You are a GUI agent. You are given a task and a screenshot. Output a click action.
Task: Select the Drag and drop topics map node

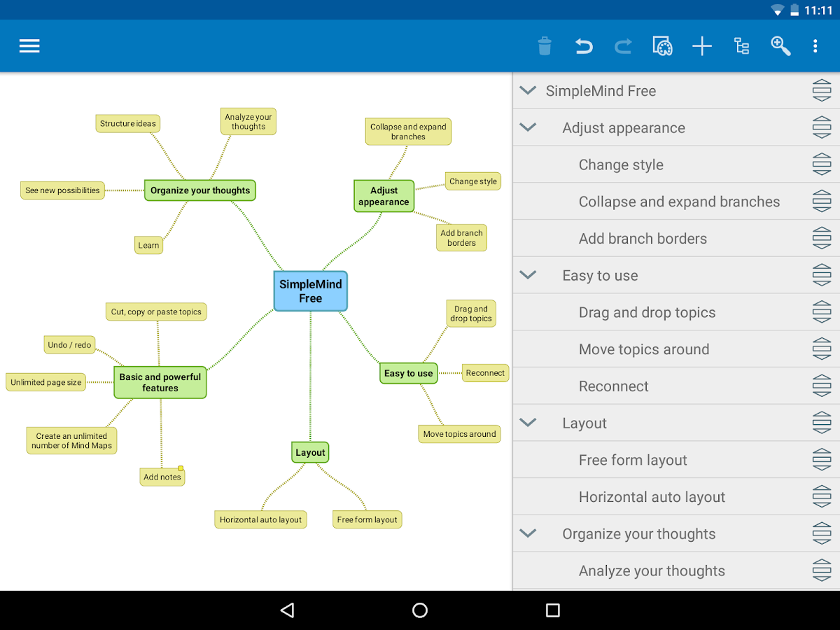click(471, 314)
